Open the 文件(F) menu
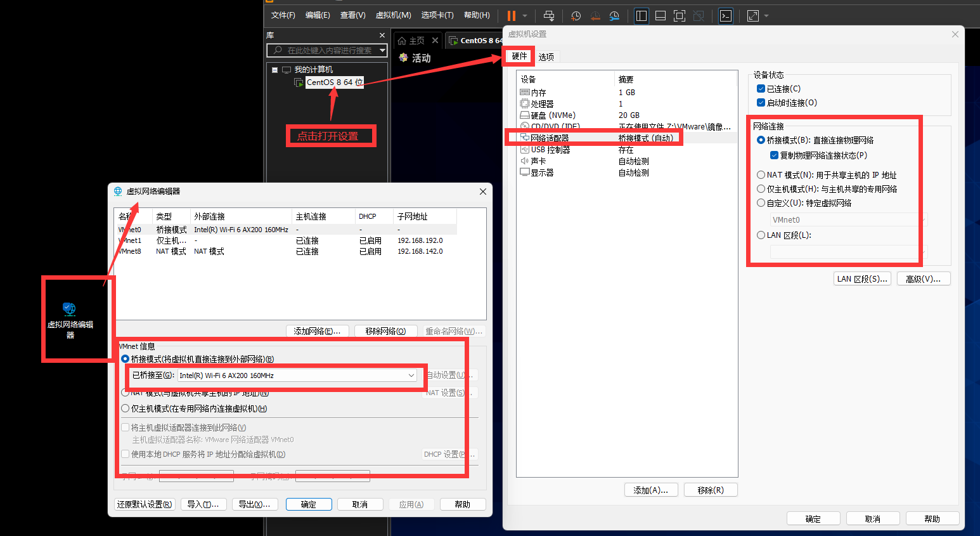The image size is (980, 536). click(283, 15)
